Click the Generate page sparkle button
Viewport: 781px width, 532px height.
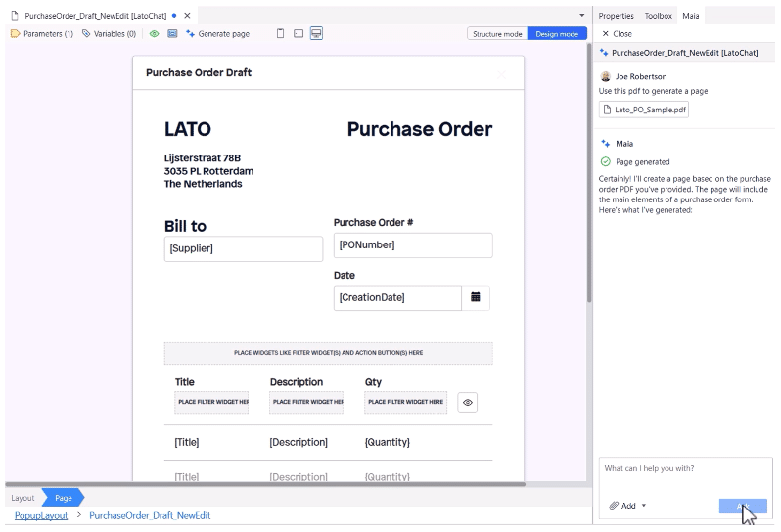(x=217, y=34)
